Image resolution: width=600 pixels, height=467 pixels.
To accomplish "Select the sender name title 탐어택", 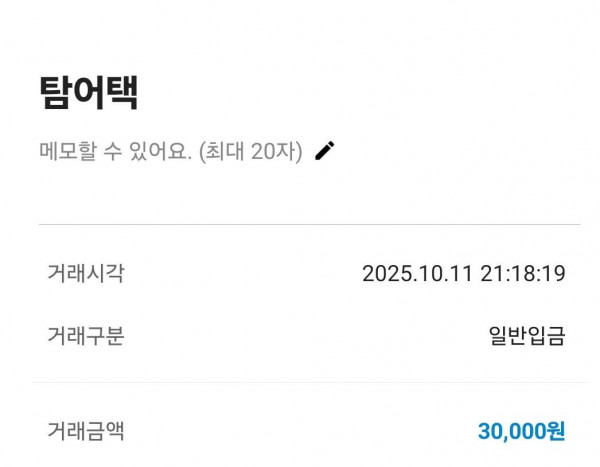I will (88, 93).
